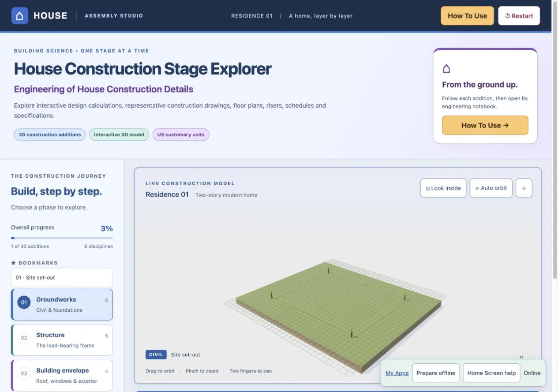Click the Prepare offline button
Viewport: 558px width, 392px height.
pyautogui.click(x=436, y=373)
